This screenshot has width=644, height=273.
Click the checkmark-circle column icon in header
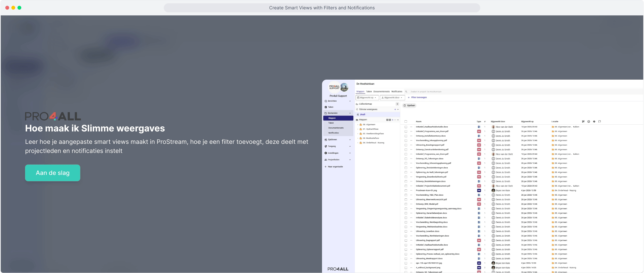589,122
